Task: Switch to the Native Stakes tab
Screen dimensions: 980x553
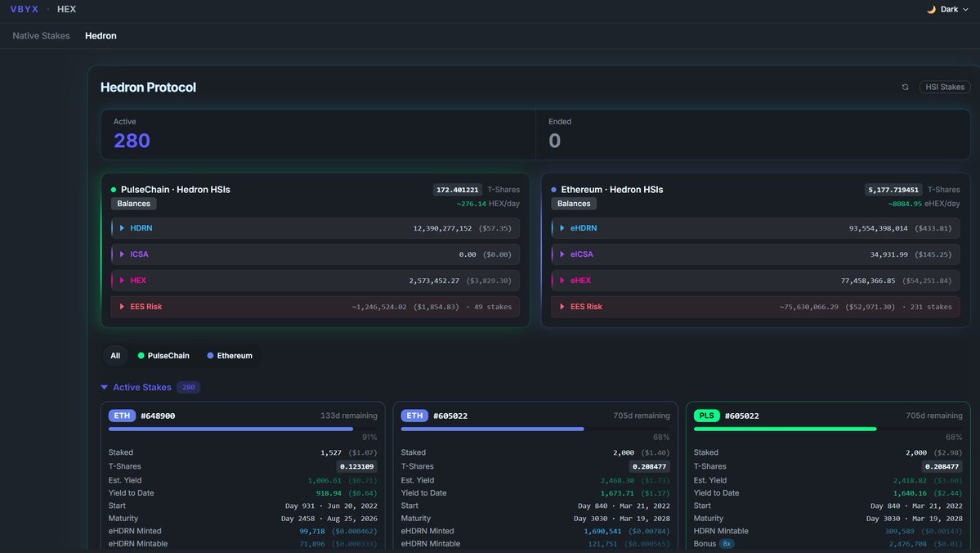Action: click(40, 35)
